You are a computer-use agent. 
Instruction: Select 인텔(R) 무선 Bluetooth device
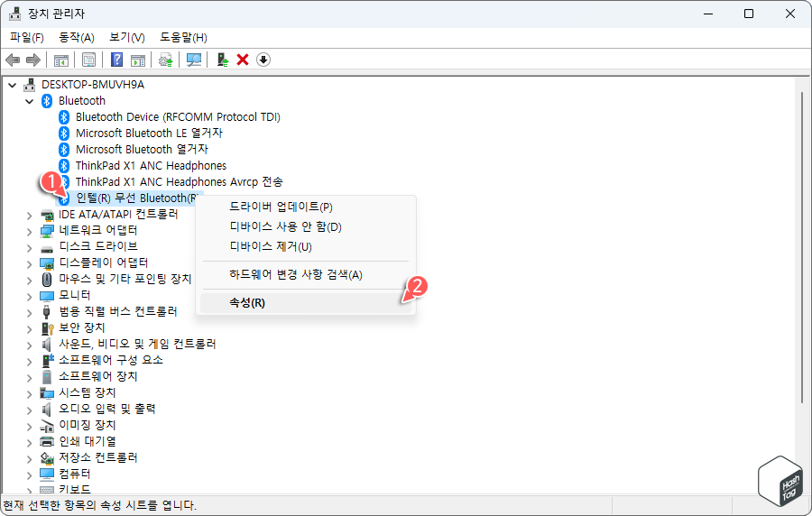(137, 198)
